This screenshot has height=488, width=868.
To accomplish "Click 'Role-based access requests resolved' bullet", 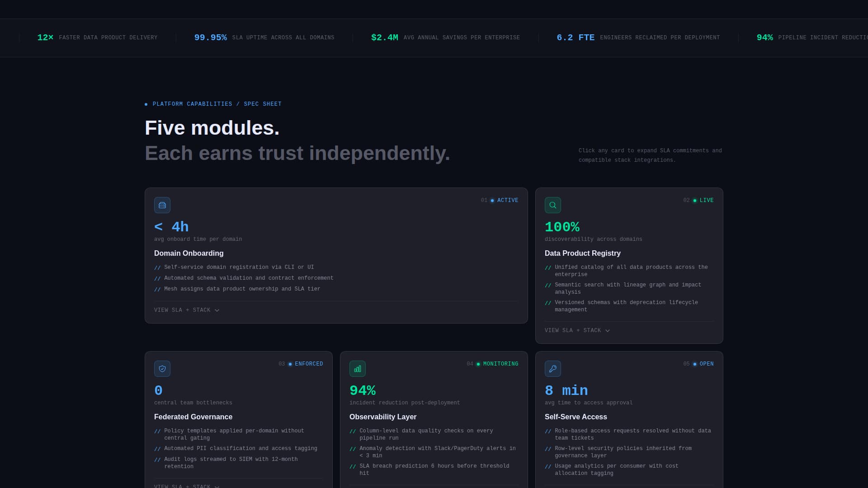I will click(632, 434).
